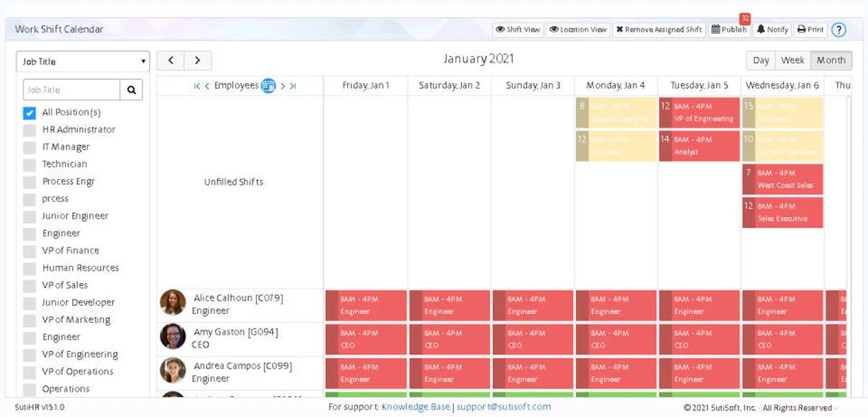Screen dimensions: 868x417
Task: Click the Unfilled Shifts row label
Action: coord(234,182)
